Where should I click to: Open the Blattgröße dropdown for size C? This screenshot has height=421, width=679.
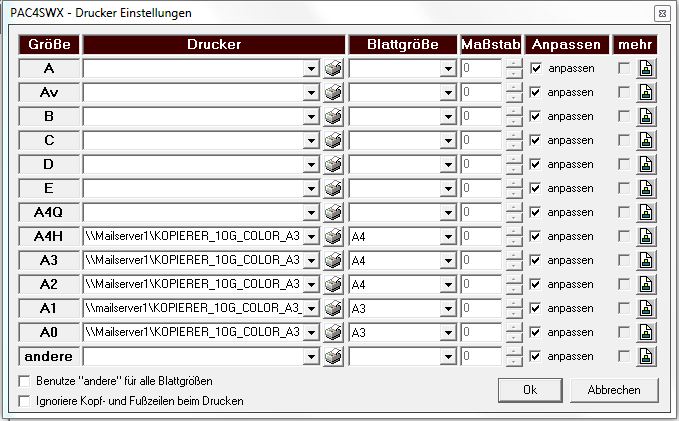tap(448, 140)
